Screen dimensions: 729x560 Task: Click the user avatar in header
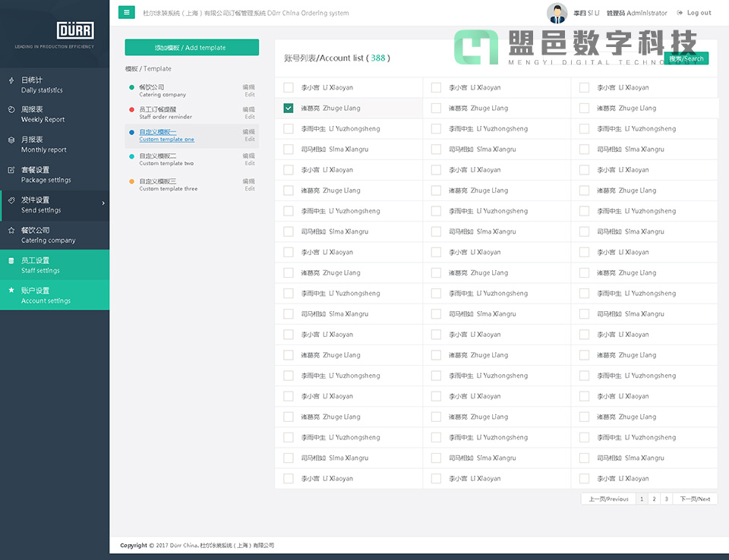(557, 13)
